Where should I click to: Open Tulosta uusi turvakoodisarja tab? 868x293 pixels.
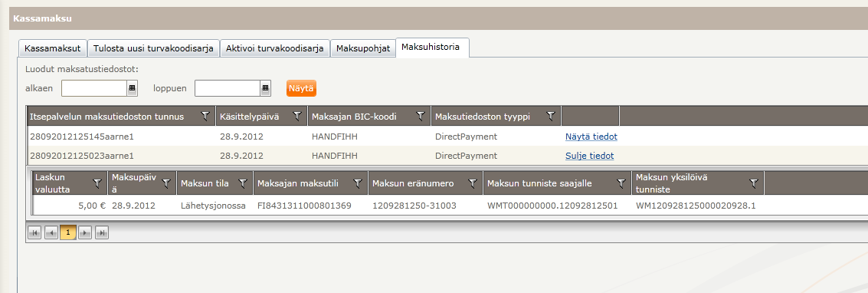pyautogui.click(x=153, y=48)
